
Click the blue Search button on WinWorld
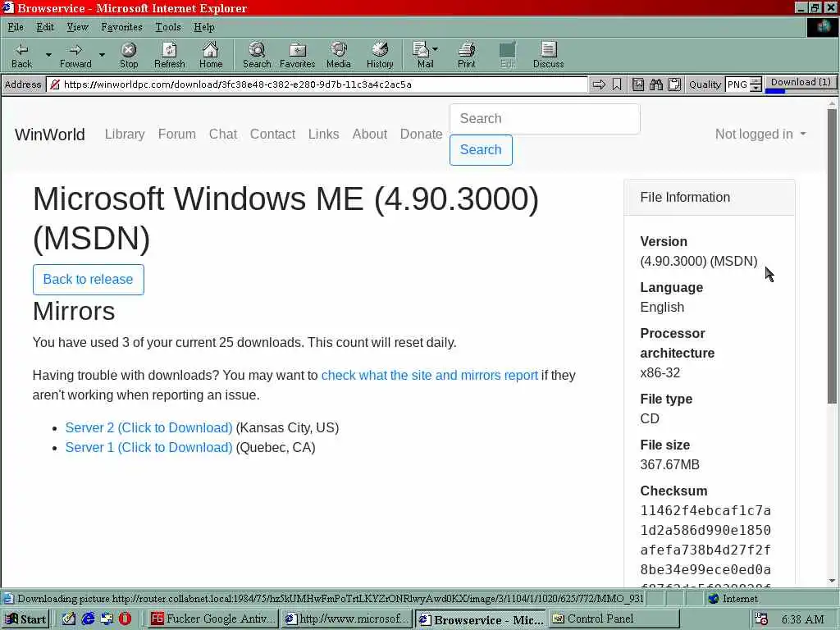[x=481, y=149]
